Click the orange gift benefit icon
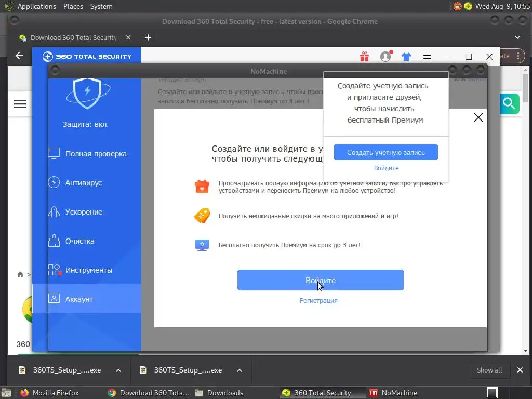Screen dimensions: 532x399 pos(202,187)
